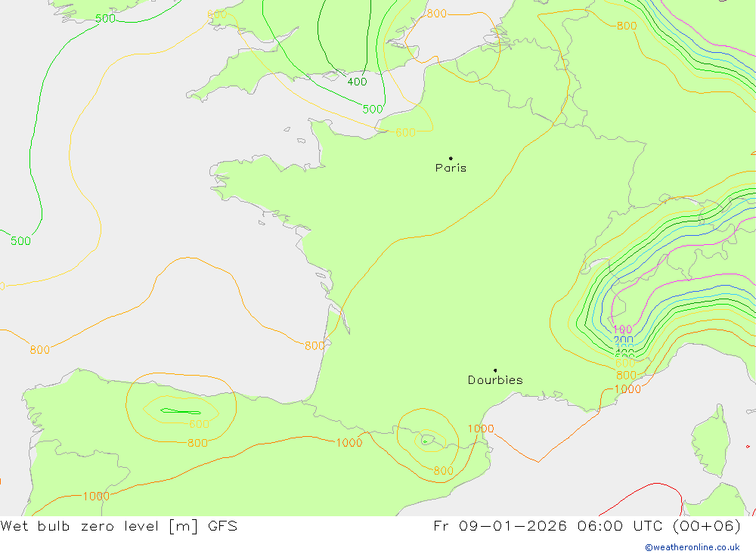This screenshot has height=554, width=756.
Task: Click the 'Wet bulb zero level [m] GFS' title
Action: click(119, 525)
